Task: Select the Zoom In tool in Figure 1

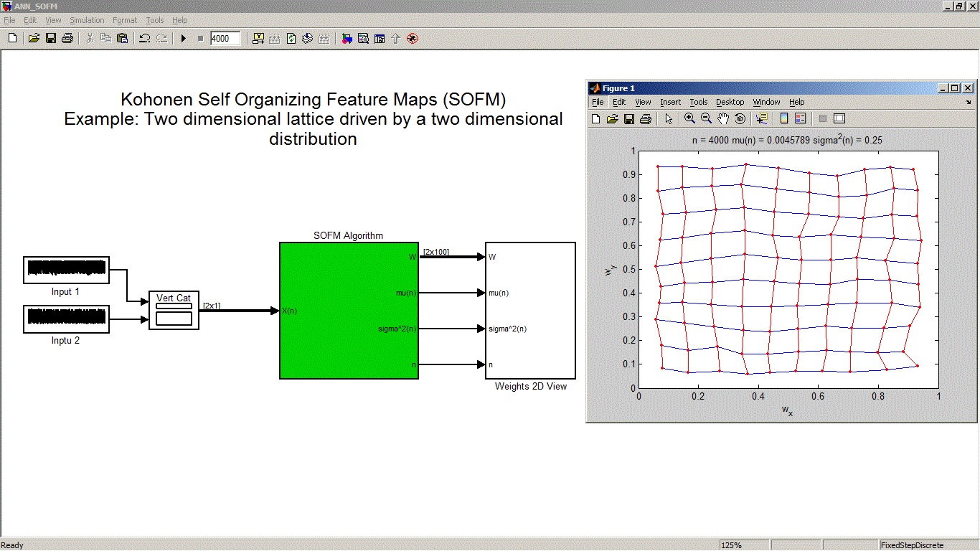Action: [x=689, y=118]
